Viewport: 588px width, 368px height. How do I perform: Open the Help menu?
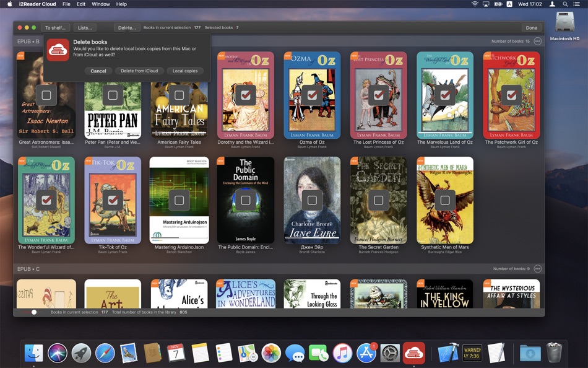(x=121, y=4)
